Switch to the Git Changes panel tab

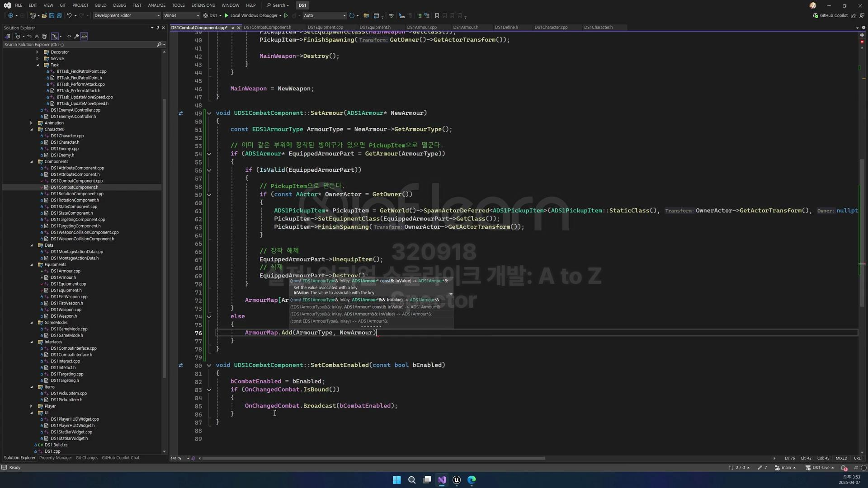87,458
